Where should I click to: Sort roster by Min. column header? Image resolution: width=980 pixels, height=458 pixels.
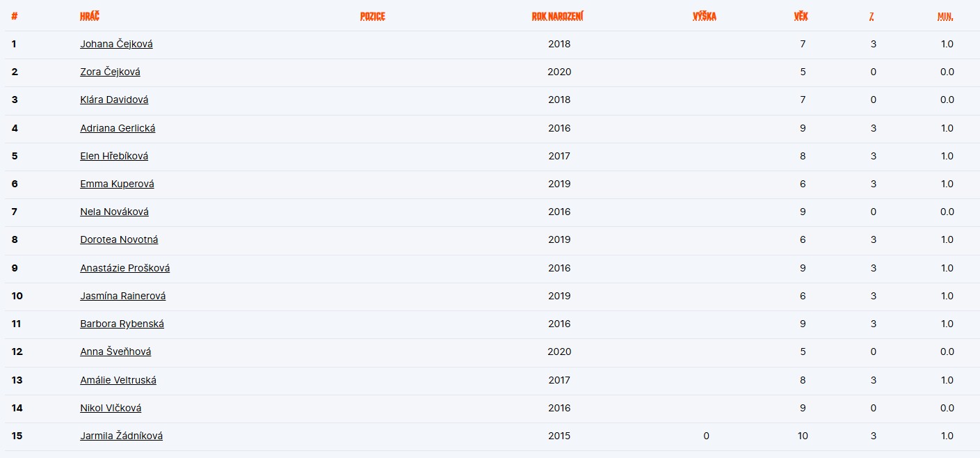945,16
